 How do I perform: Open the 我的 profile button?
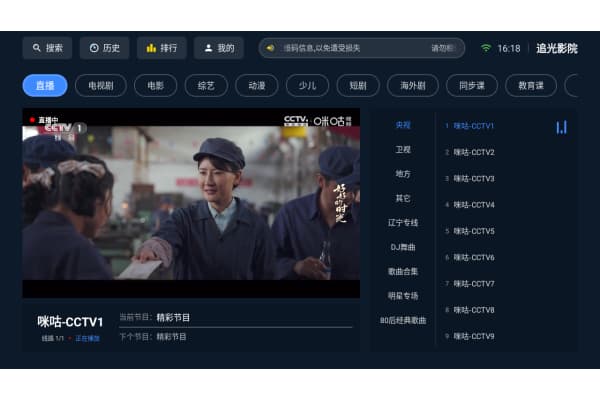coord(218,48)
